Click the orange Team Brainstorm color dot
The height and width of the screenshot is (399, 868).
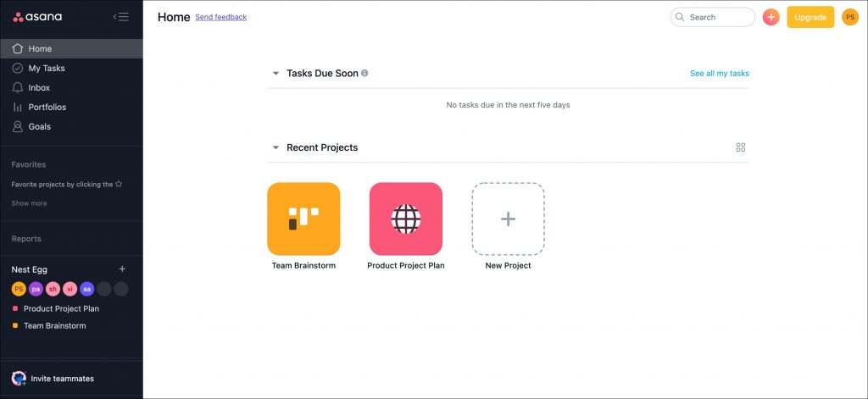(15, 325)
